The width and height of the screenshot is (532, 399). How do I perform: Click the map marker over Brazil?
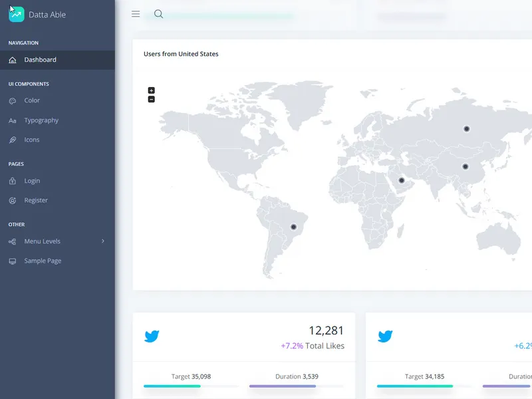(x=293, y=227)
